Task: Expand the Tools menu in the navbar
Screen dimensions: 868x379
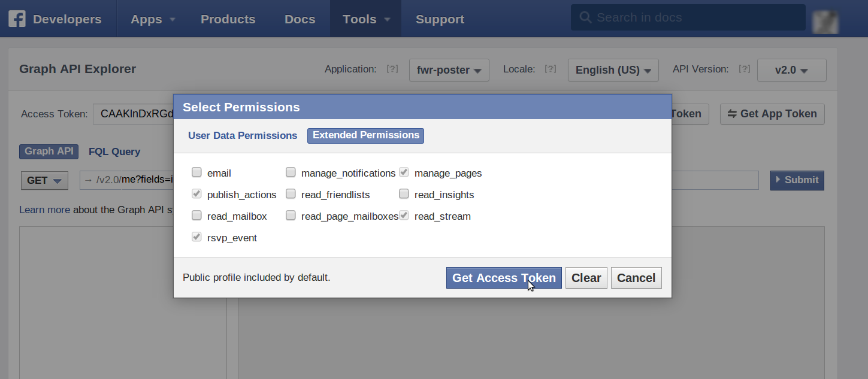Action: [366, 19]
